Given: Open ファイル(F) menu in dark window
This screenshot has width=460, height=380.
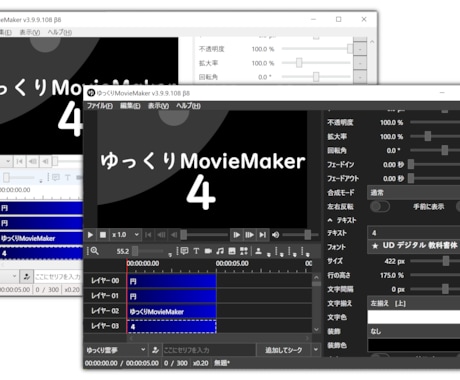Looking at the screenshot, I should tap(100, 106).
